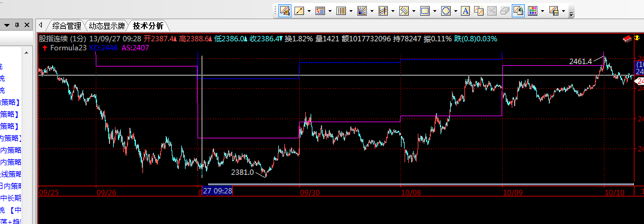Expand dropdown beside fan lines tool

pos(372,11)
